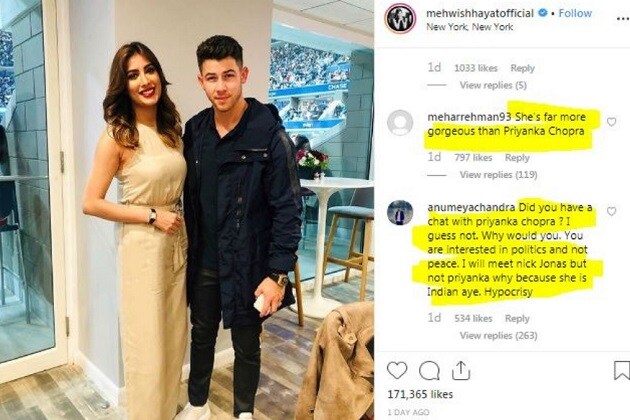Like the post with the heart icon
The height and width of the screenshot is (420, 630).
tap(397, 370)
